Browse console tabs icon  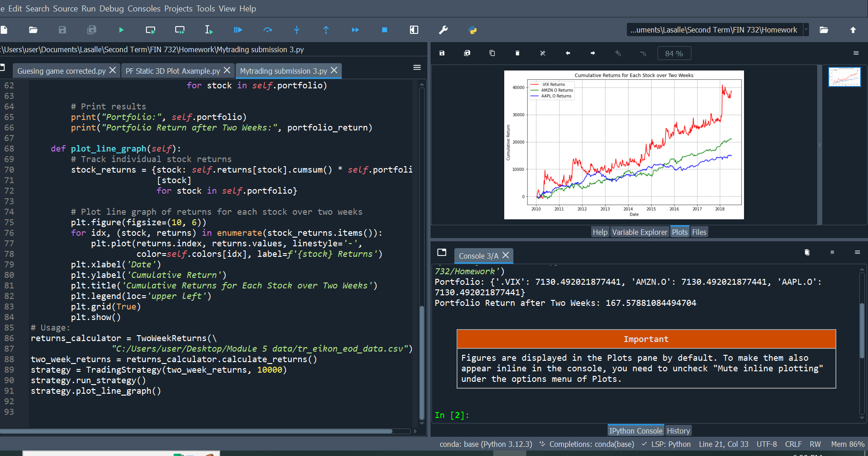(x=442, y=252)
